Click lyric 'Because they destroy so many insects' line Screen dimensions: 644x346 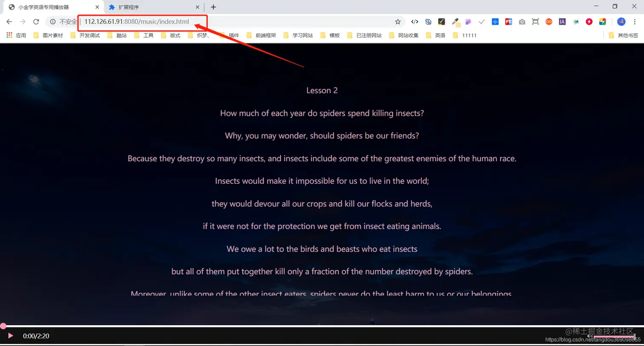click(322, 158)
